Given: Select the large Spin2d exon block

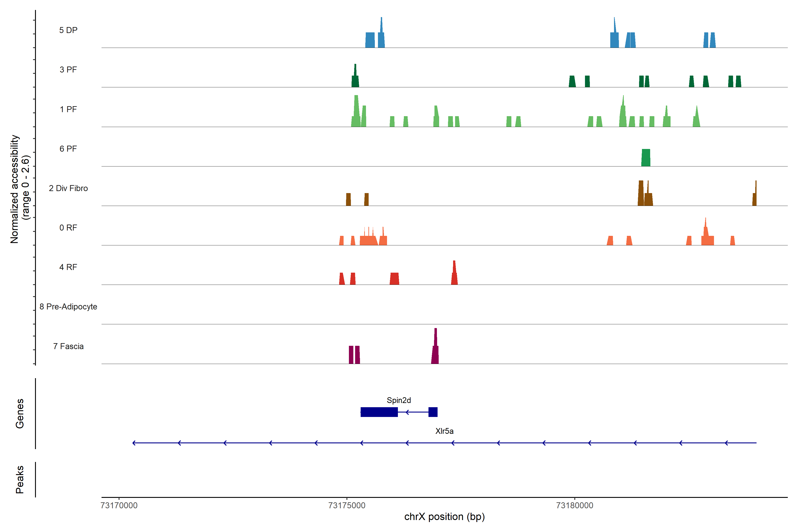Looking at the screenshot, I should 379,412.
